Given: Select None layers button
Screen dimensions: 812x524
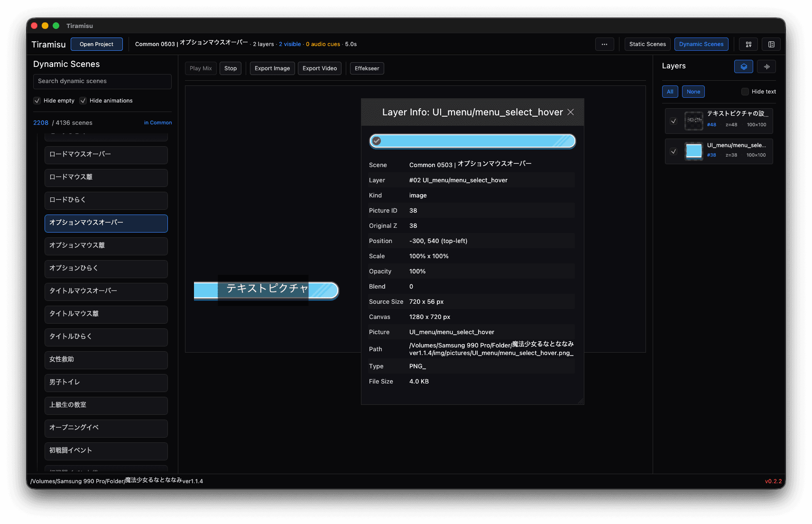Looking at the screenshot, I should 693,92.
